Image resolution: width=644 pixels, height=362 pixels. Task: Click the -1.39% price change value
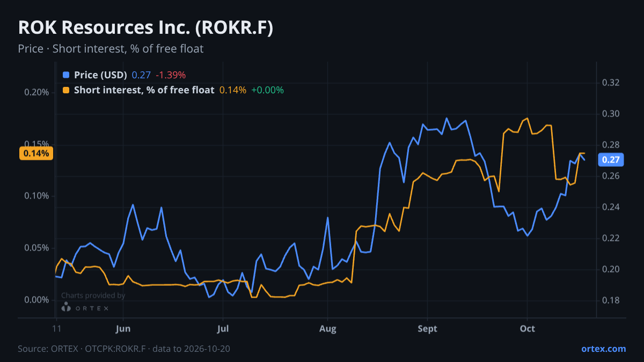pyautogui.click(x=171, y=75)
